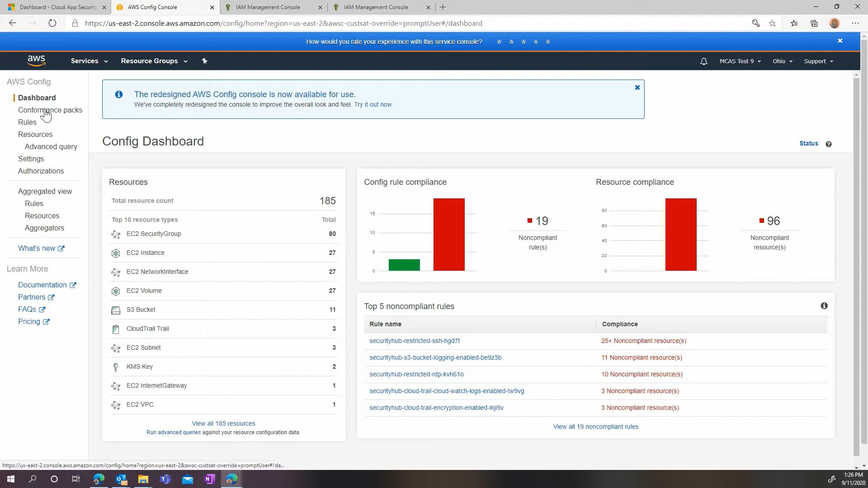Click the red bar in Config rule compliance chart

pyautogui.click(x=449, y=235)
